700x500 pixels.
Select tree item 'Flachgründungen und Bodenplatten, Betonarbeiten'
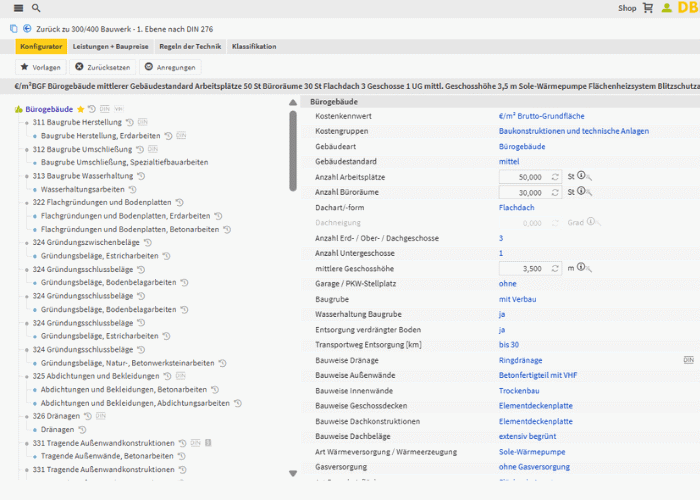(130, 229)
